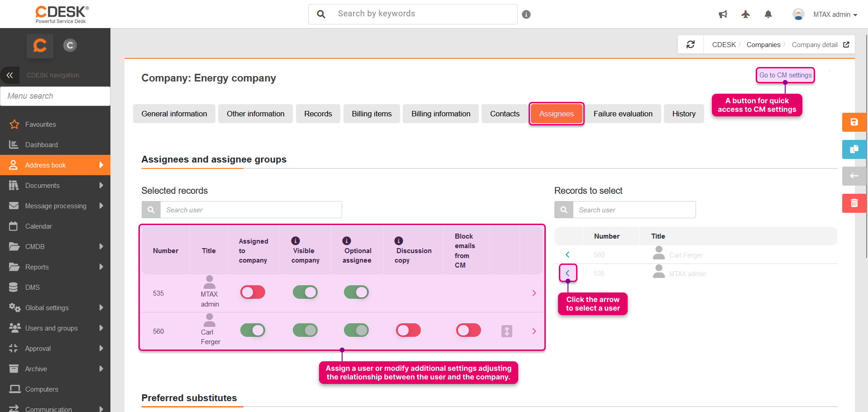Toggle Optional assignee for Carl Ferger
This screenshot has width=868, height=412.
pos(356,331)
